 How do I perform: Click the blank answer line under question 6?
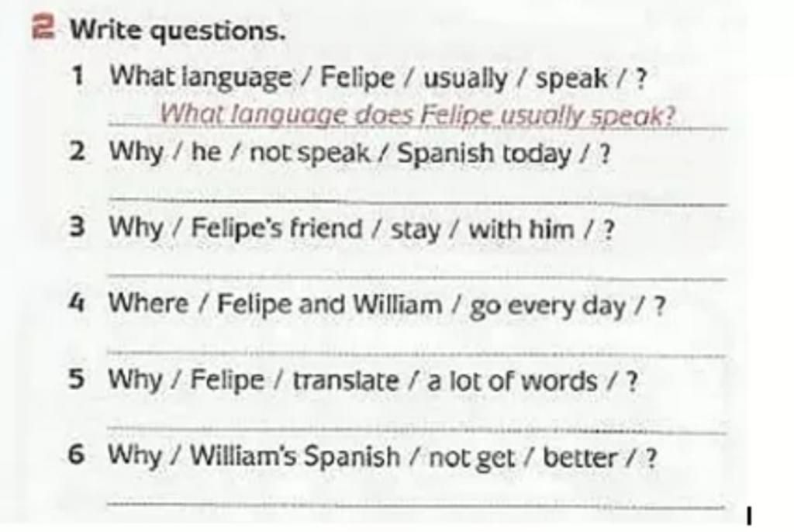[x=416, y=505]
